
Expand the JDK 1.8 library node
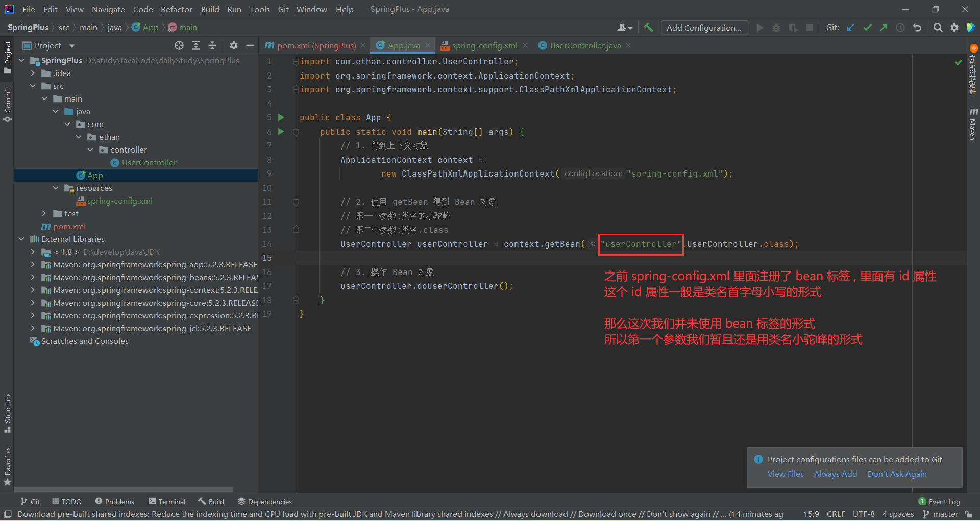coord(33,252)
